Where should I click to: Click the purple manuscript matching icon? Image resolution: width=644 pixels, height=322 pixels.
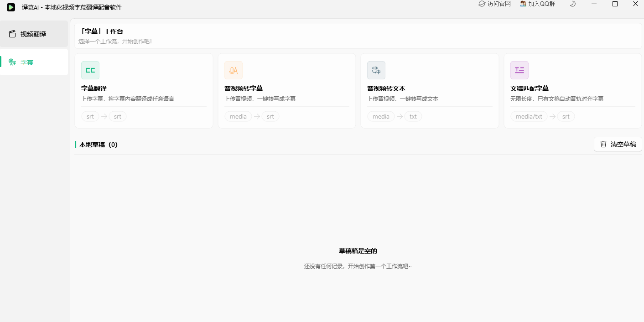tap(519, 70)
